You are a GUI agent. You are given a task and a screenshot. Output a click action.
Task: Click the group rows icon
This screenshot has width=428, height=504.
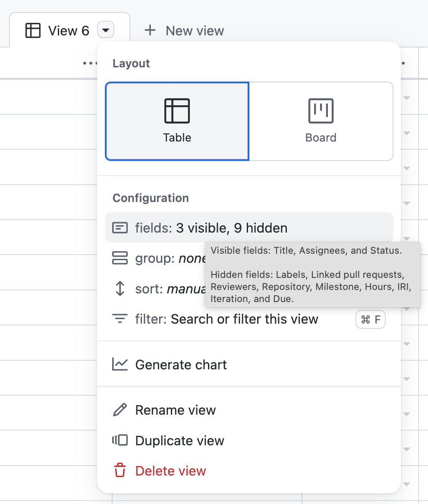coord(120,258)
